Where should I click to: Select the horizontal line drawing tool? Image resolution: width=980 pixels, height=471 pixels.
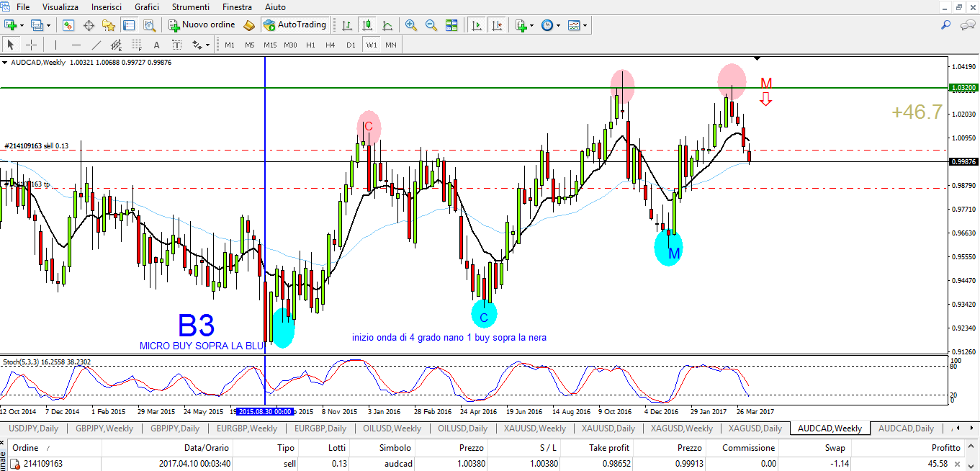76,45
